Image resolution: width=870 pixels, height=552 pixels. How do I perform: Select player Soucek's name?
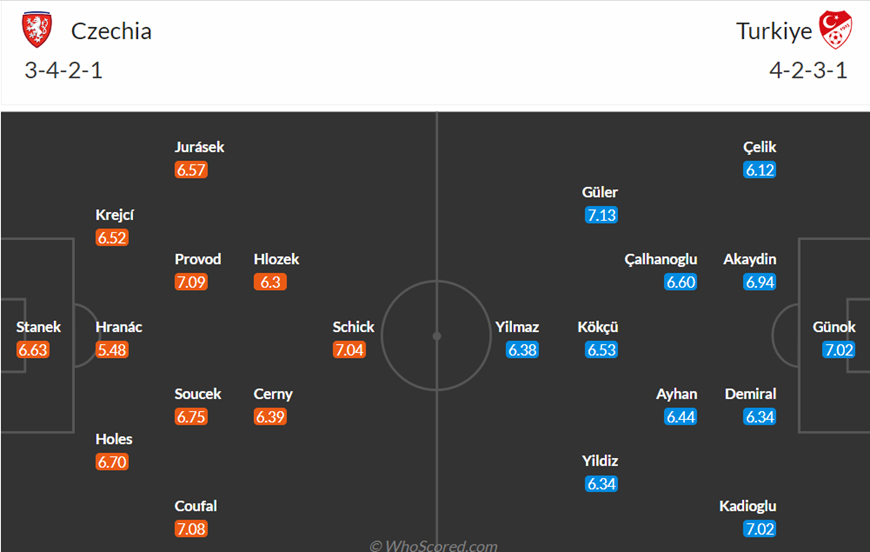tap(198, 394)
